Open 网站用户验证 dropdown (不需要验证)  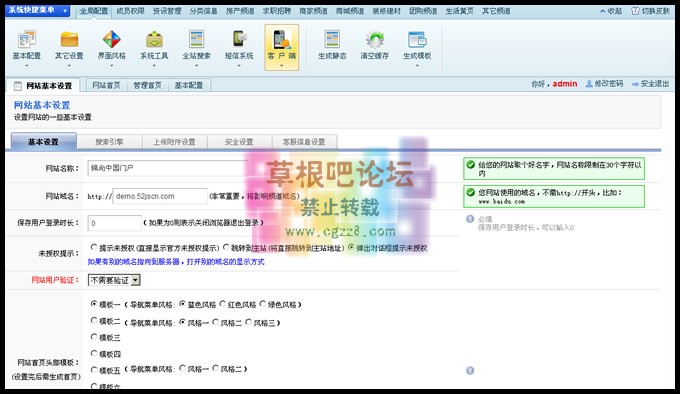[114, 280]
